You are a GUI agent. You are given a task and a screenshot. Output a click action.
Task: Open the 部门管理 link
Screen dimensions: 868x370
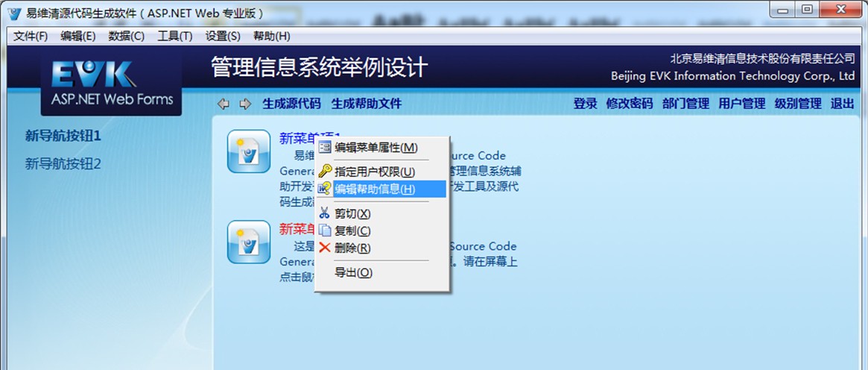pyautogui.click(x=686, y=104)
